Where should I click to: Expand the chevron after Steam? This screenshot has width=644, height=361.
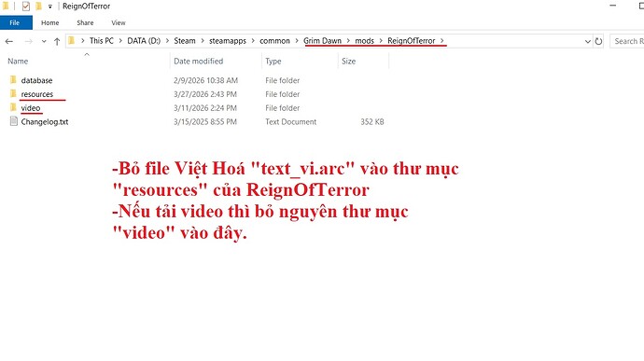[x=203, y=41]
